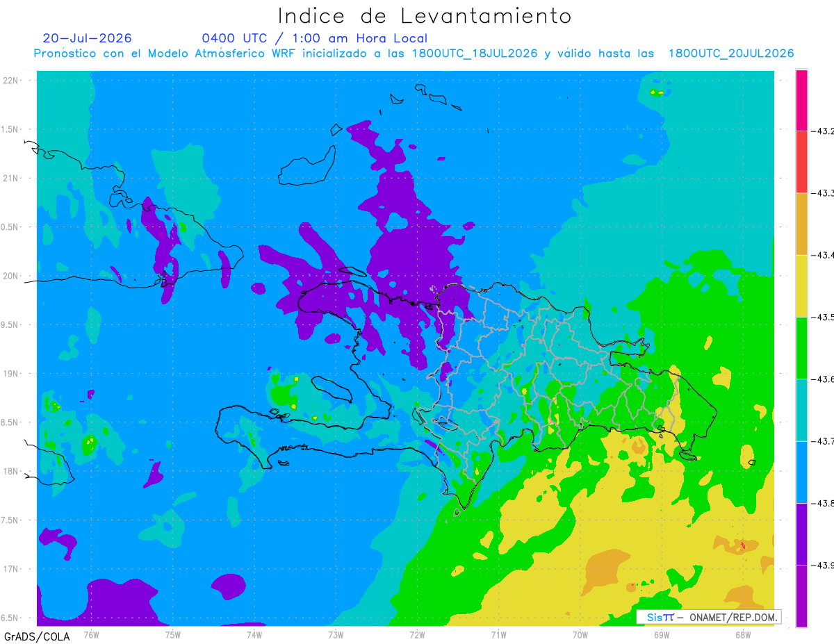This screenshot has width=834, height=644.
Task: Select the date label '20-Jul-2026'
Action: click(87, 38)
